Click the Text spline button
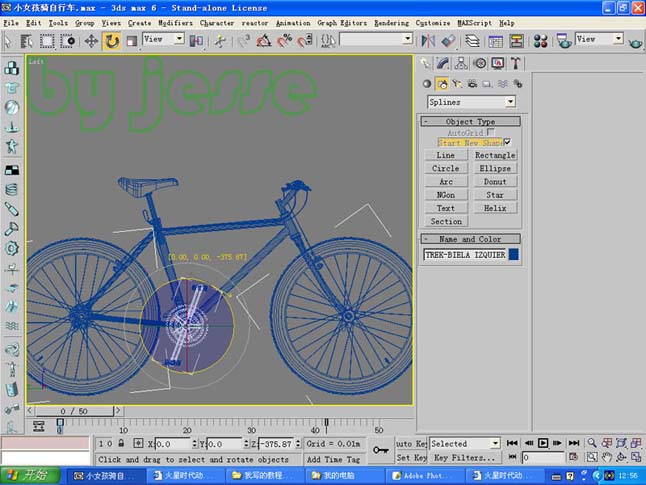This screenshot has width=646, height=485. [x=446, y=208]
